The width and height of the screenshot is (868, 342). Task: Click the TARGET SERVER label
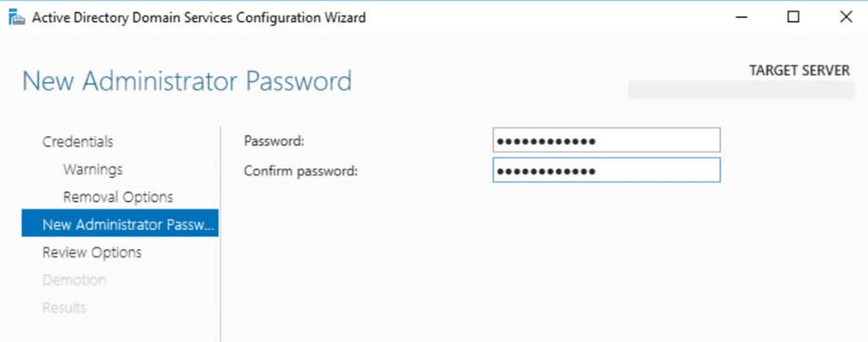(x=799, y=71)
